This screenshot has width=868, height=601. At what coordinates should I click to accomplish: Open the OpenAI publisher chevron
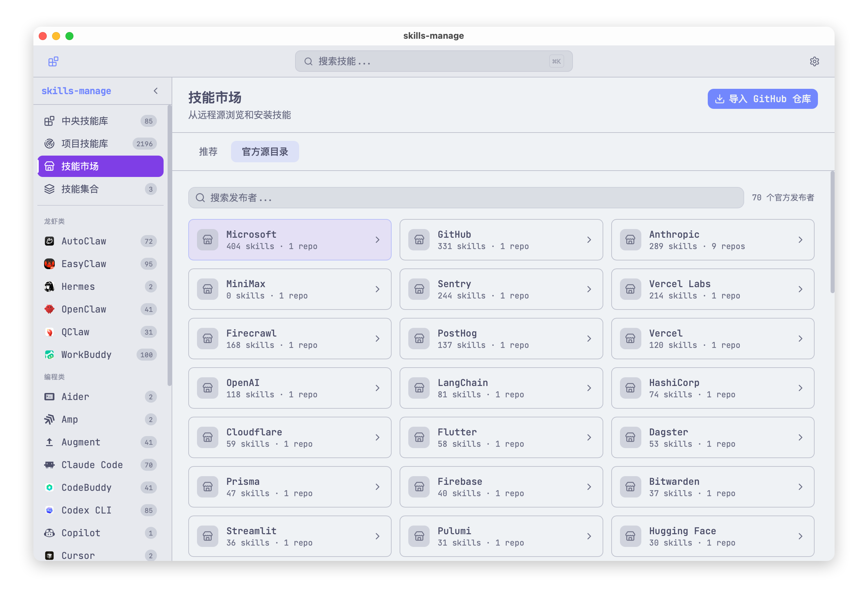click(377, 388)
